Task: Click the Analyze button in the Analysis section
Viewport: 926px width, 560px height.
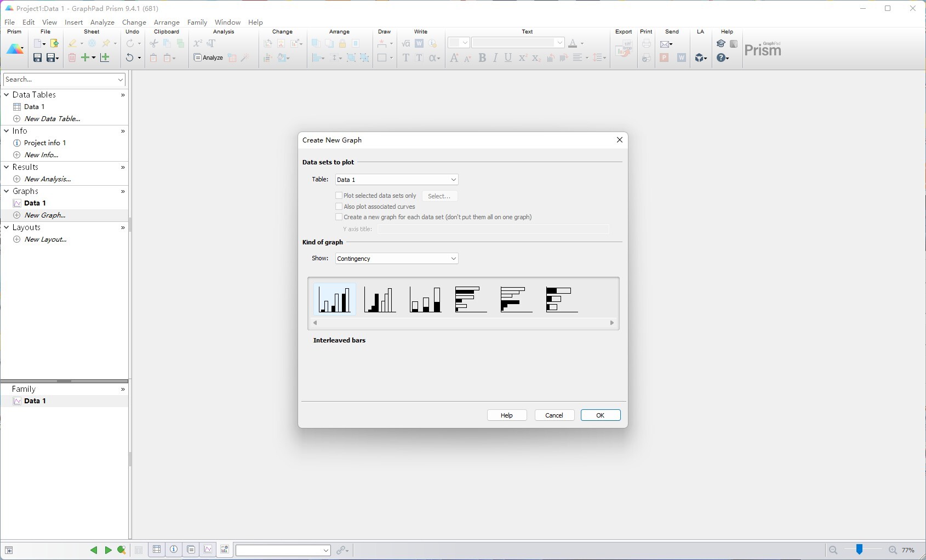Action: pyautogui.click(x=208, y=58)
